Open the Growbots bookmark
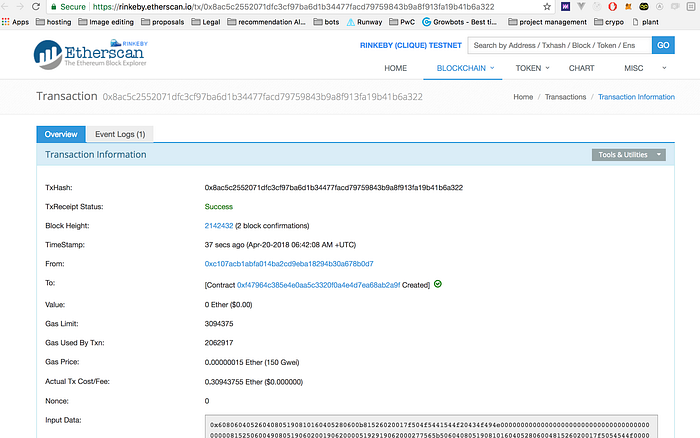Image resolution: width=700 pixels, height=438 pixels. pyautogui.click(x=459, y=22)
